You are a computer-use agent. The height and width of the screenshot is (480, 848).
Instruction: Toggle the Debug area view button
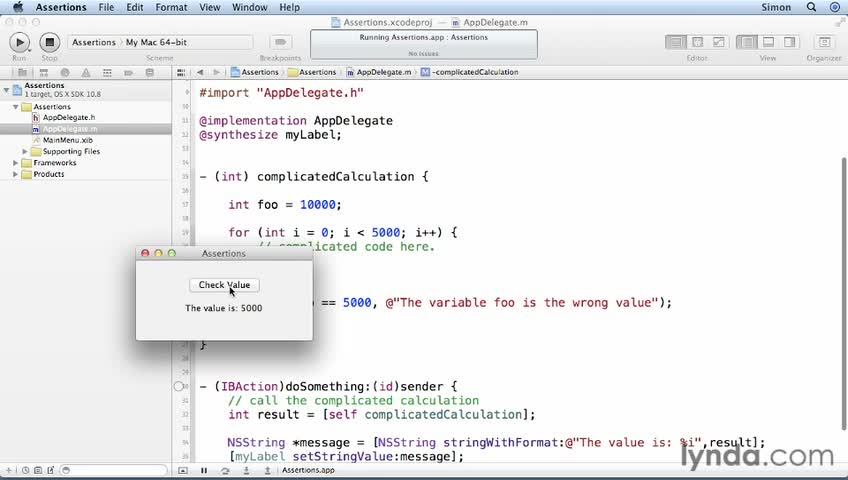[768, 42]
